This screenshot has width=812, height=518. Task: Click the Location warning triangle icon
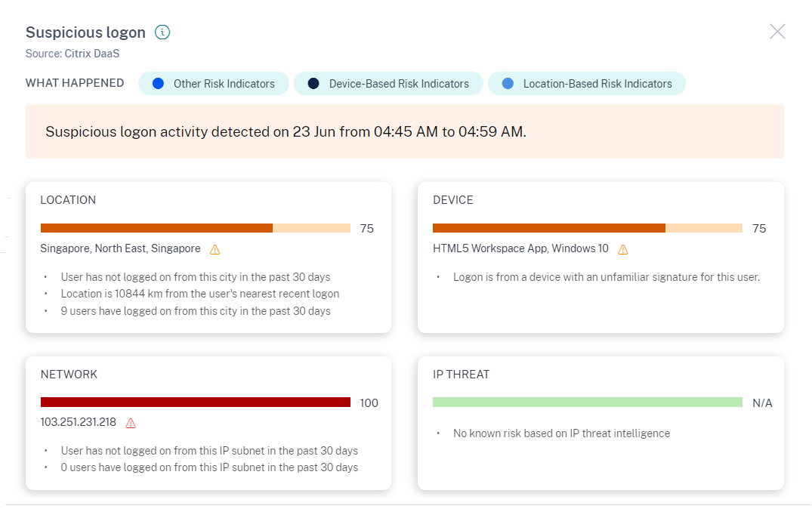[215, 249]
